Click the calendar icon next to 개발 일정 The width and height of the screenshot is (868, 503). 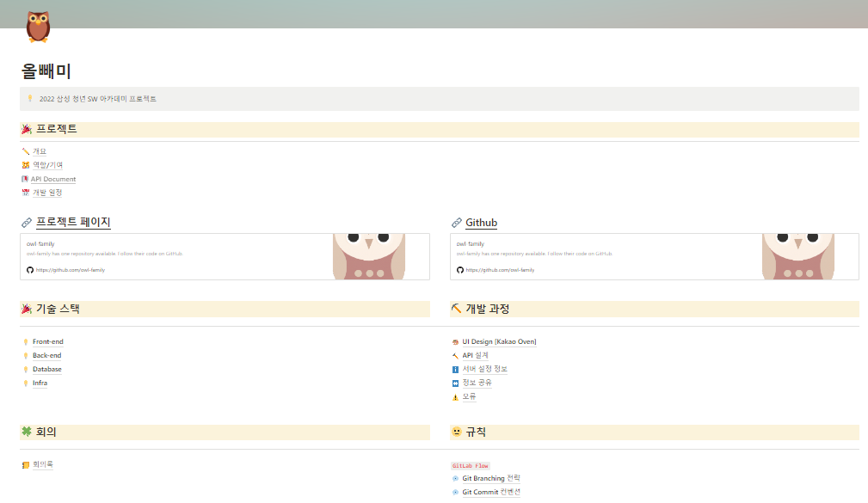26,192
